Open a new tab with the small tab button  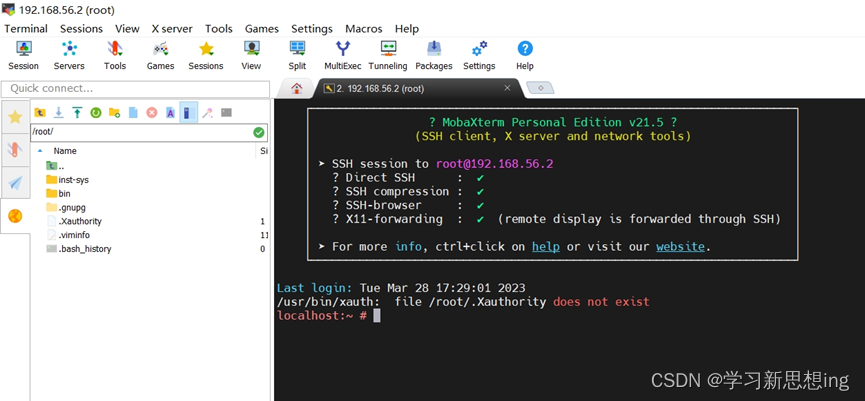coord(541,88)
